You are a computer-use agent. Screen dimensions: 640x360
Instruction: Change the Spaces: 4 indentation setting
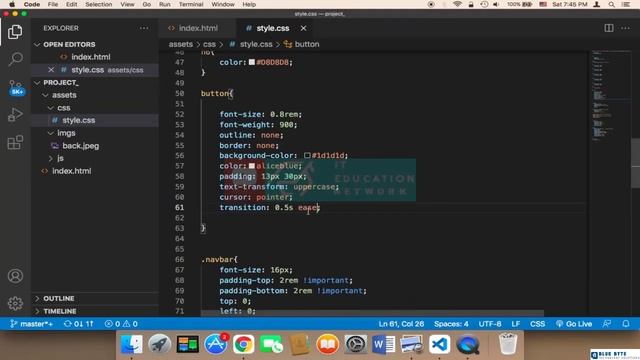(x=451, y=324)
